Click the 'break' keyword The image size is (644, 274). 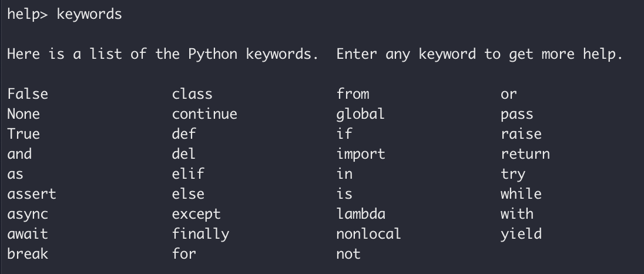[x=28, y=254]
